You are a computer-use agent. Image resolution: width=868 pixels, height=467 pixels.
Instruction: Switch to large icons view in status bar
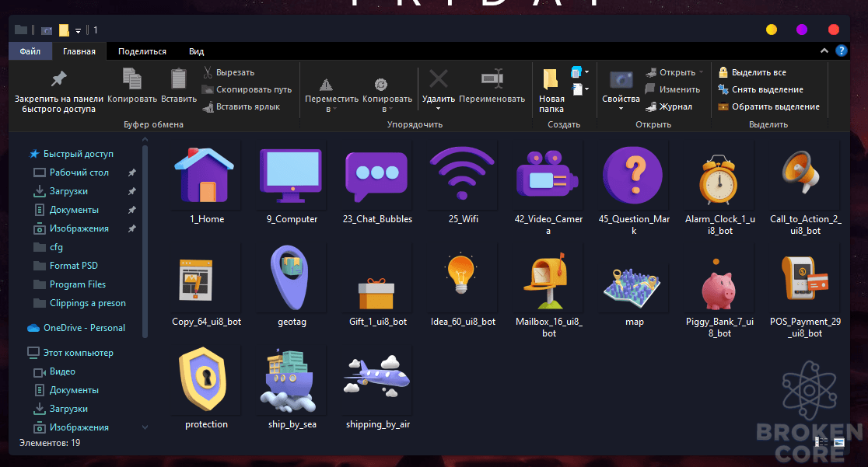[x=839, y=442]
